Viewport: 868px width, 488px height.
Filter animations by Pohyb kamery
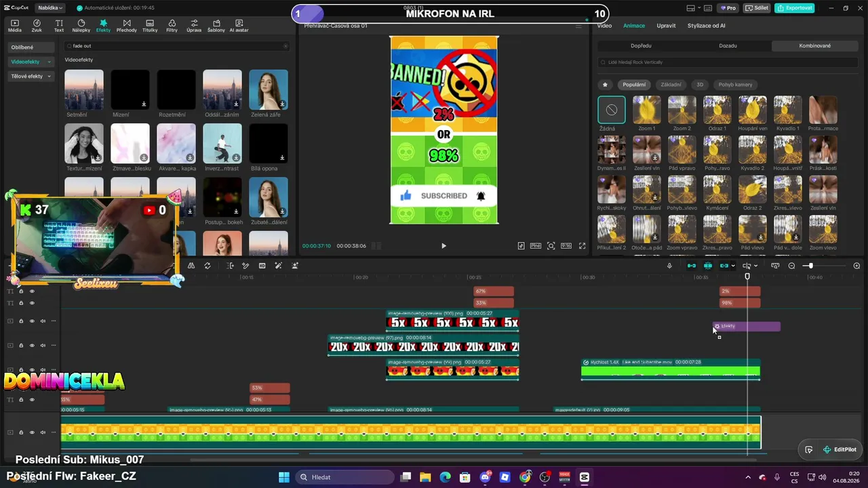[x=735, y=85]
